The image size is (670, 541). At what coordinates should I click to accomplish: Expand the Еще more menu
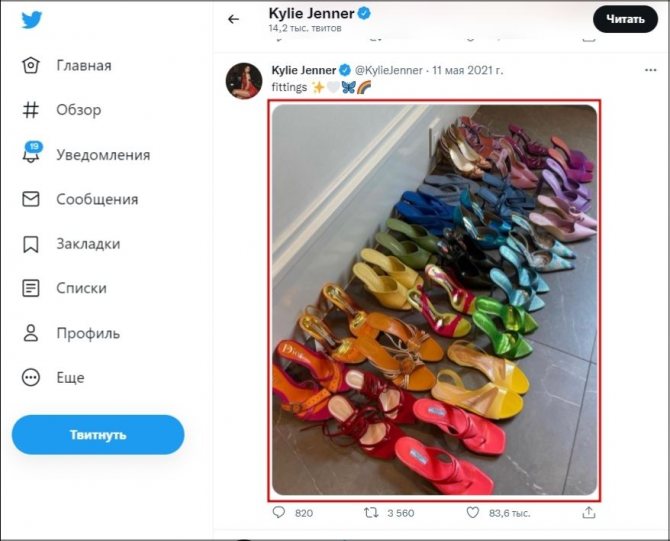[x=31, y=377]
